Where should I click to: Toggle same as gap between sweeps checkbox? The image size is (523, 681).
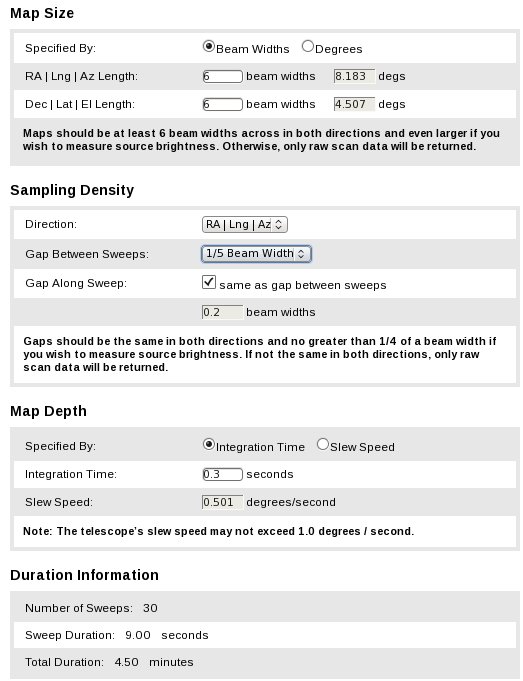tap(209, 282)
